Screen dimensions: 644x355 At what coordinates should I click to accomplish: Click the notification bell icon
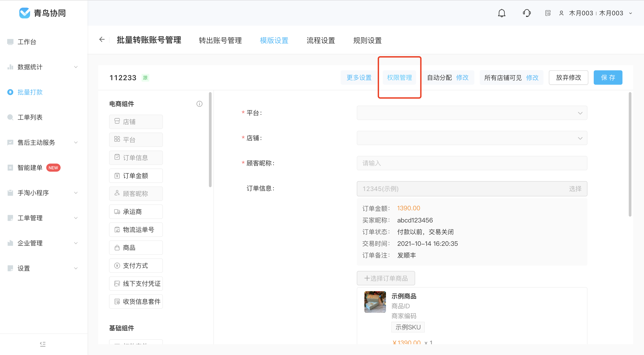tap(502, 13)
